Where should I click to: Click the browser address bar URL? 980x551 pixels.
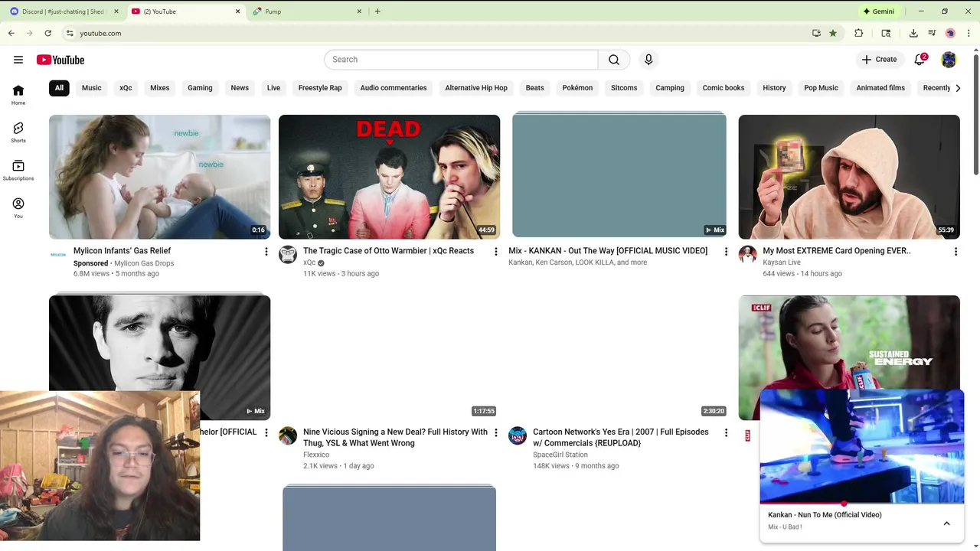coord(100,33)
